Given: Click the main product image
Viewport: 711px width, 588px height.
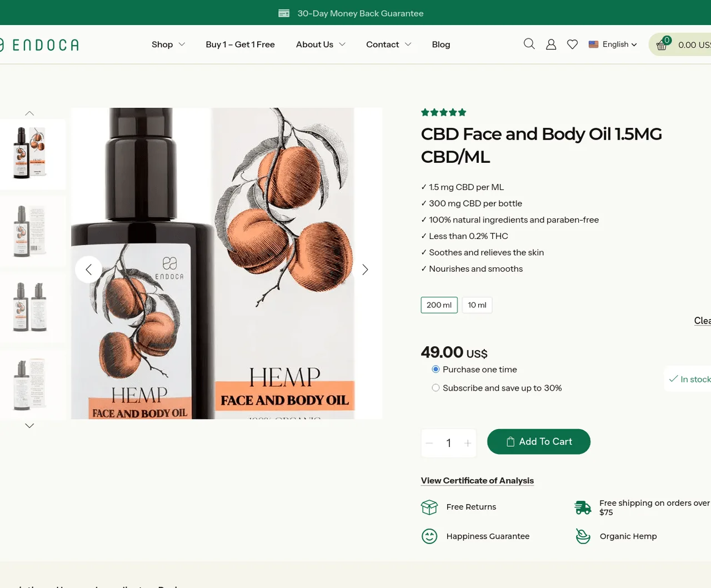Looking at the screenshot, I should (x=227, y=263).
